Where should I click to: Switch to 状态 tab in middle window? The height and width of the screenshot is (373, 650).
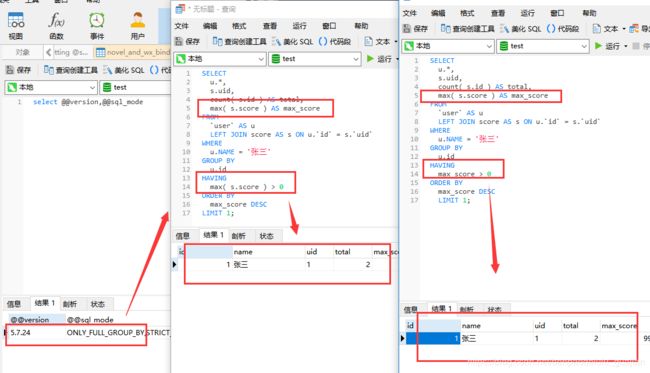point(266,236)
